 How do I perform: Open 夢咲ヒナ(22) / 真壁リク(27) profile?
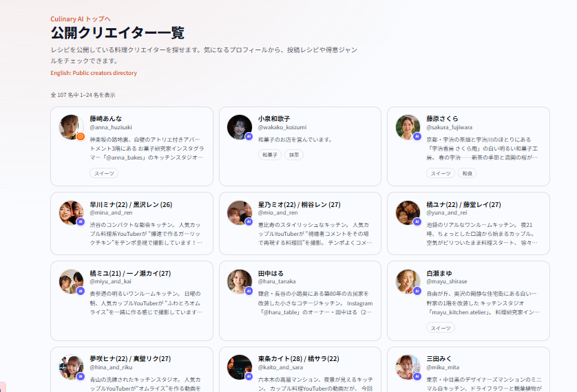pos(130,358)
